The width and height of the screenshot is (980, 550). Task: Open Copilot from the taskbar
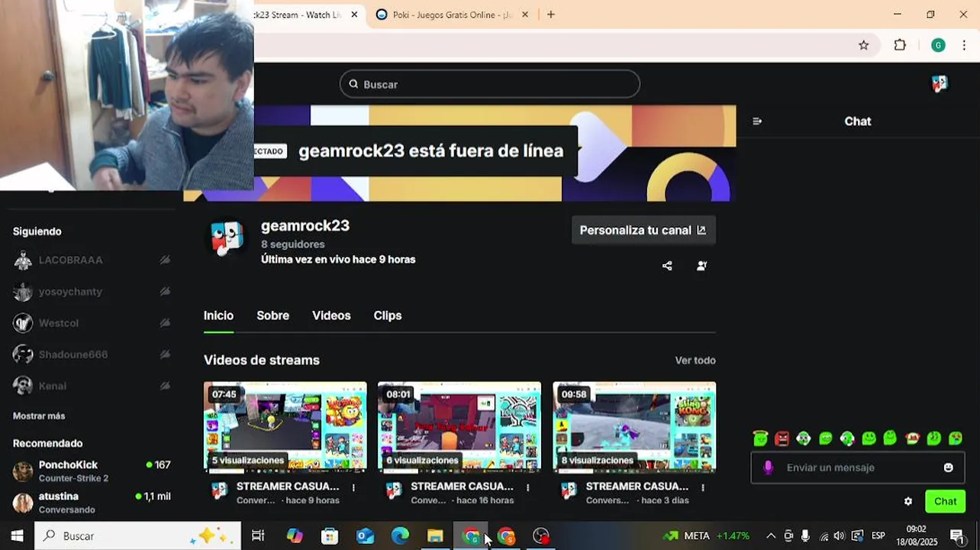(295, 536)
